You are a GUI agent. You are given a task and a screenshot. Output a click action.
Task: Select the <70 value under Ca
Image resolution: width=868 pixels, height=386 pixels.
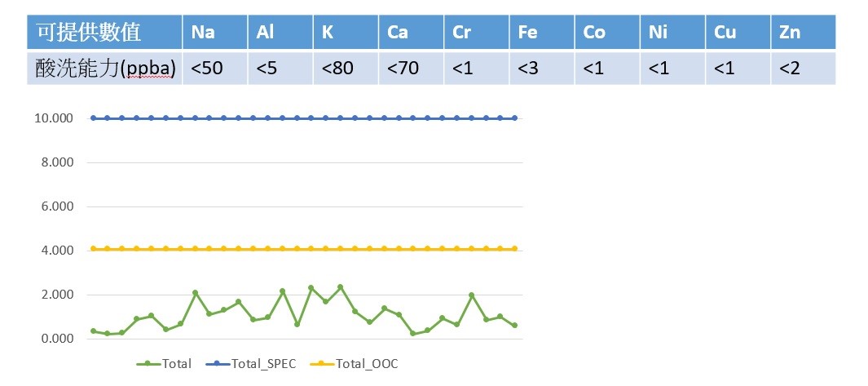(412, 69)
